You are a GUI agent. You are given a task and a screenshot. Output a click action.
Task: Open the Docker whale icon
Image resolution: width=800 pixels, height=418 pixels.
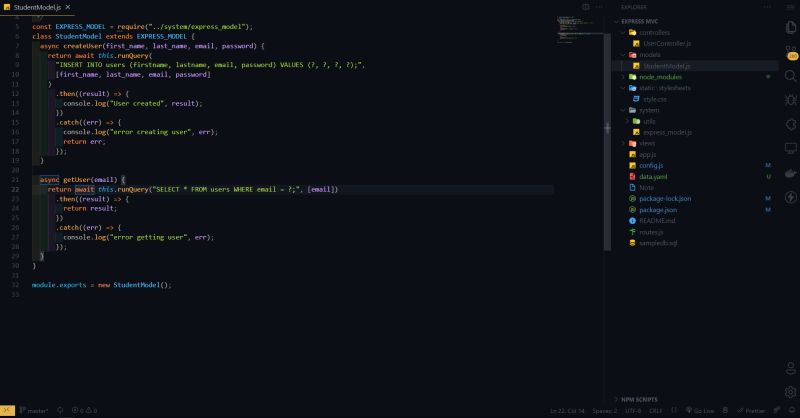pyautogui.click(x=791, y=173)
